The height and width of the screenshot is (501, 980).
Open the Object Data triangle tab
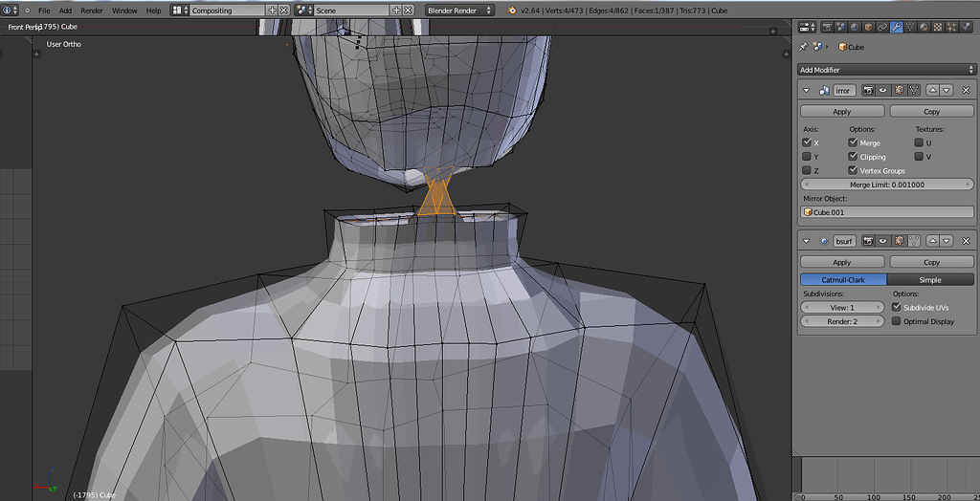[x=910, y=27]
